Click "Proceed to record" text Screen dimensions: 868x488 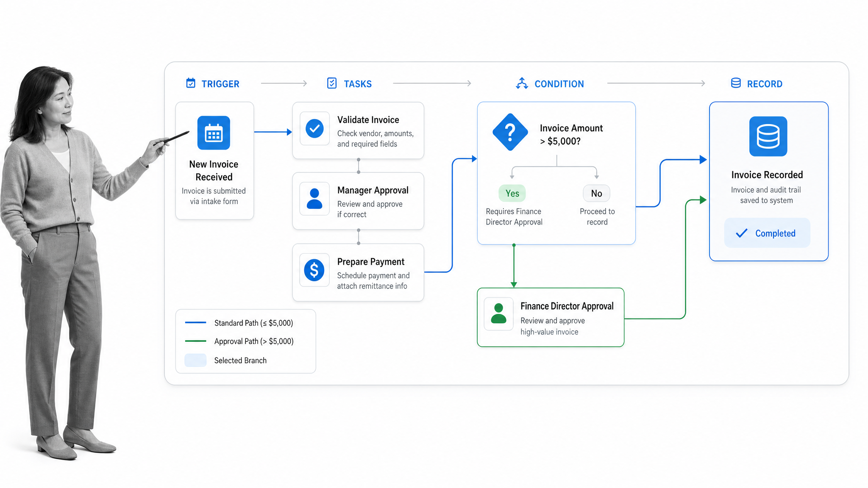pos(597,216)
